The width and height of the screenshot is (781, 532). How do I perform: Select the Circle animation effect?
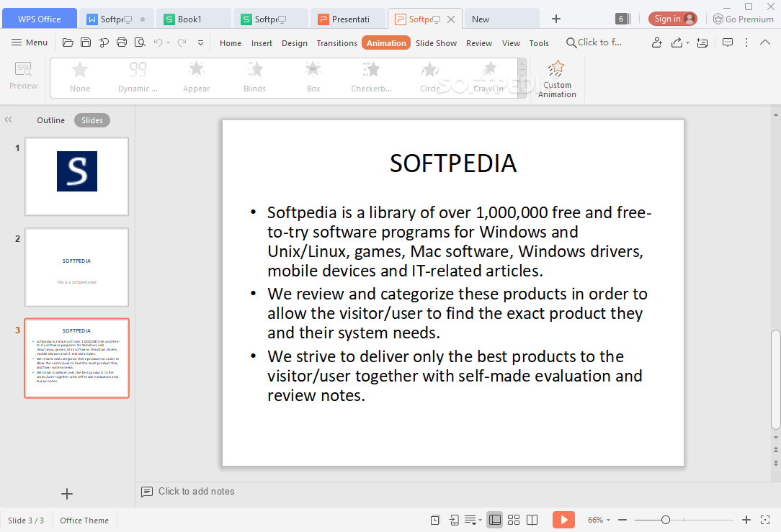[430, 77]
